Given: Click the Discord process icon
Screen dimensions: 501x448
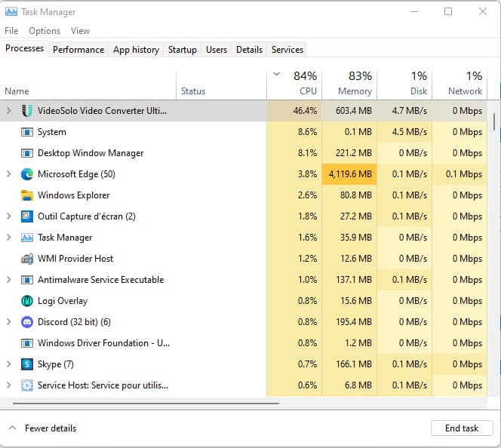Looking at the screenshot, I should pos(27,322).
